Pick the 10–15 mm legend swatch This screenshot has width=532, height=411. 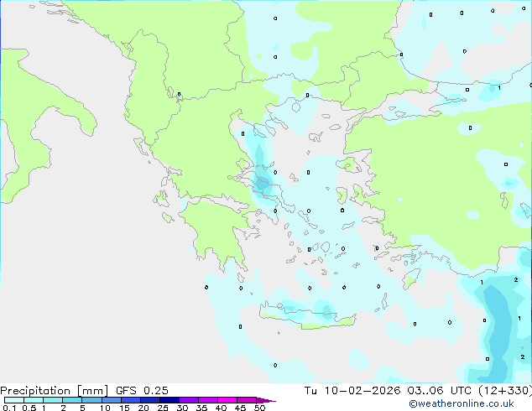click(x=111, y=400)
